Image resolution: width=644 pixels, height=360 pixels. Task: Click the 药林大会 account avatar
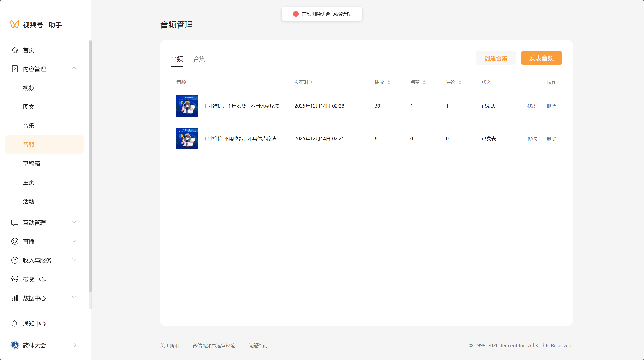(15, 345)
